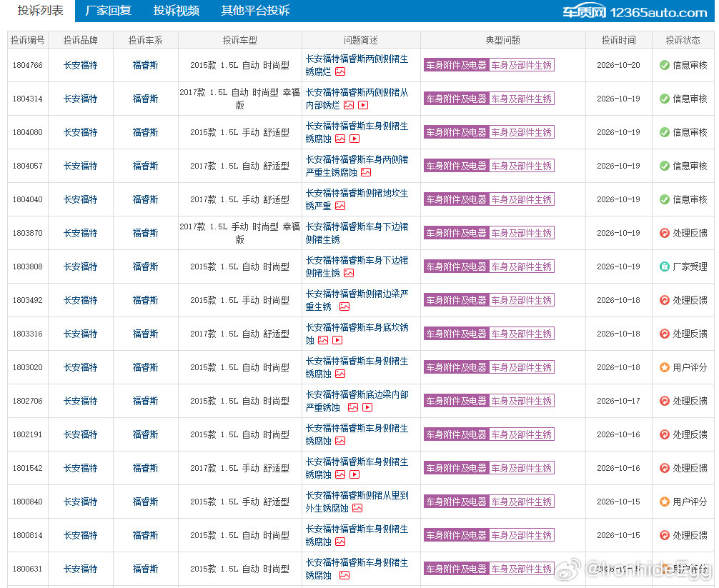Play the video icon in row 1802706
719x588 pixels.
367,407
